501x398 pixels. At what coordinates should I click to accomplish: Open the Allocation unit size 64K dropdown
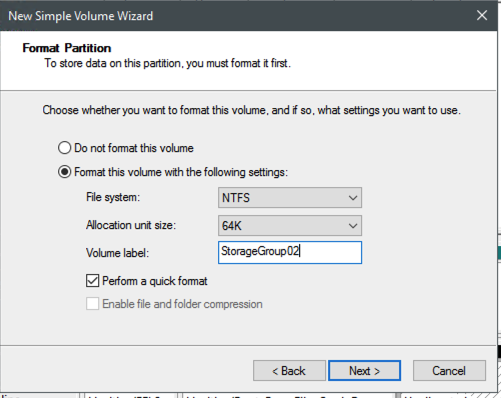[290, 226]
